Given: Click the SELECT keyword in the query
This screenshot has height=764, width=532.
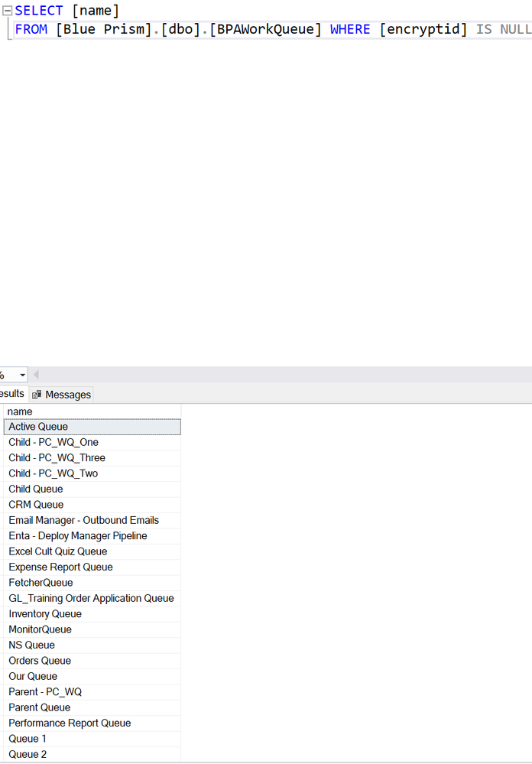Looking at the screenshot, I should [39, 11].
